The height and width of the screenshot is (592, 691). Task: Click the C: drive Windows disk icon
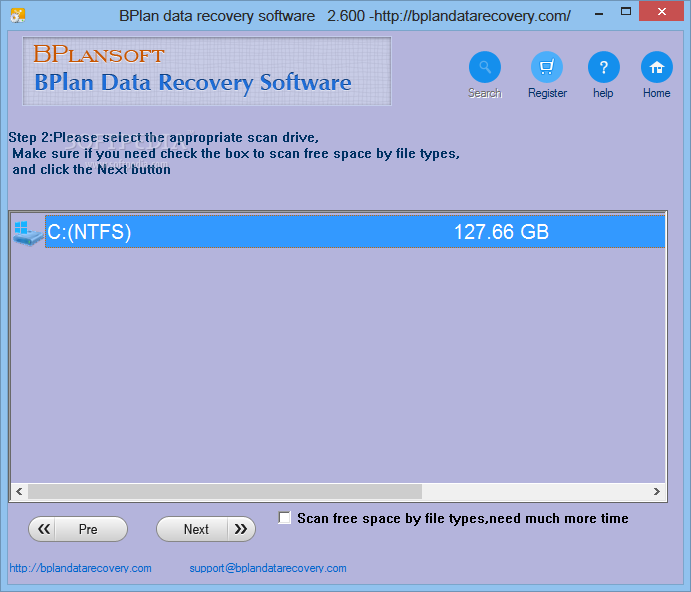coord(27,233)
